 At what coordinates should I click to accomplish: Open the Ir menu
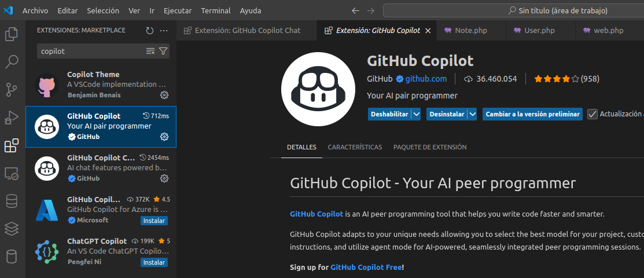pyautogui.click(x=152, y=10)
